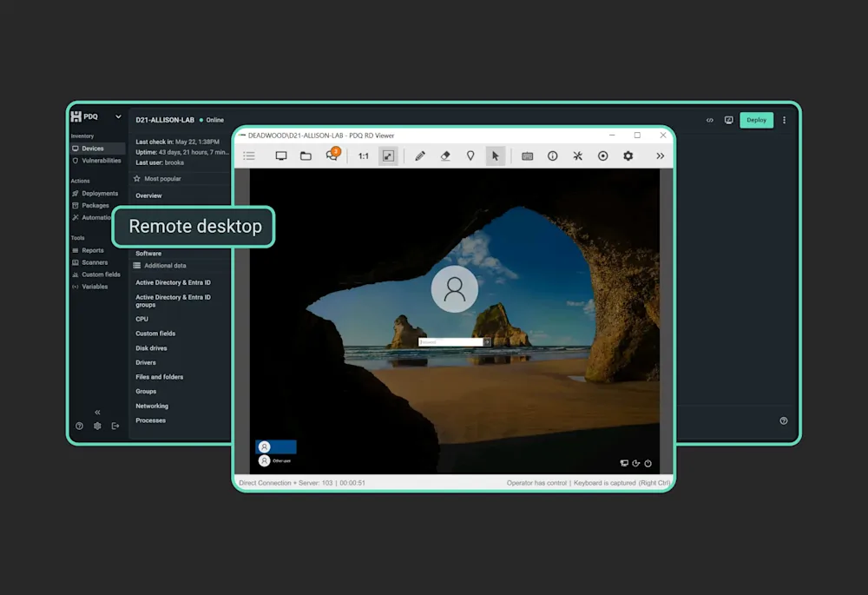868x595 pixels.
Task: Open the kebab menu beside Deploy
Action: 784,120
